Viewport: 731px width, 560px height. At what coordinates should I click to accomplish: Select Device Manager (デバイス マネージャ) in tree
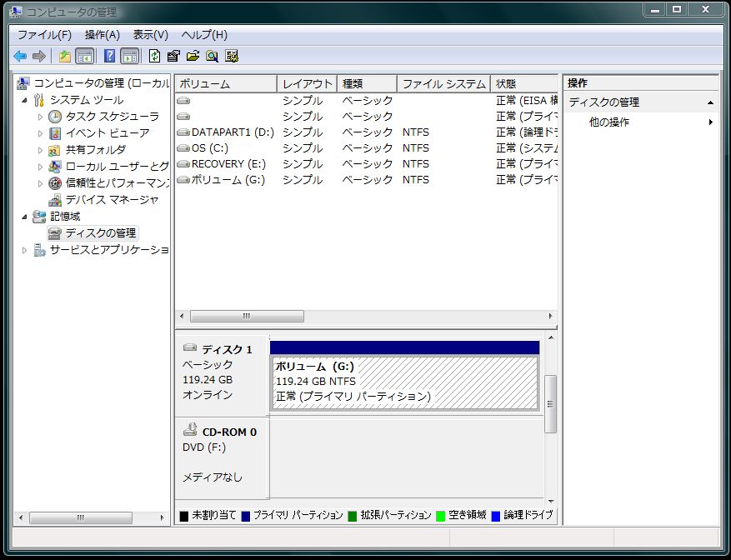click(112, 200)
